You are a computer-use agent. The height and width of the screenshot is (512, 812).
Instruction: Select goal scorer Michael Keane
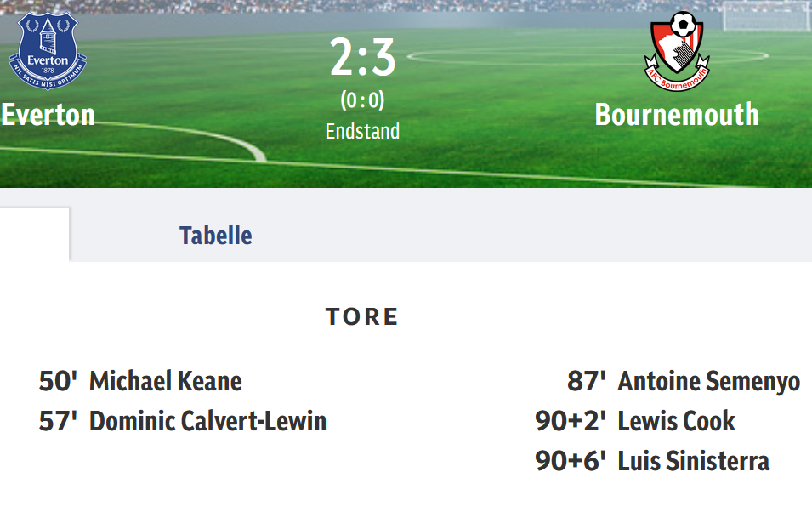click(x=166, y=381)
